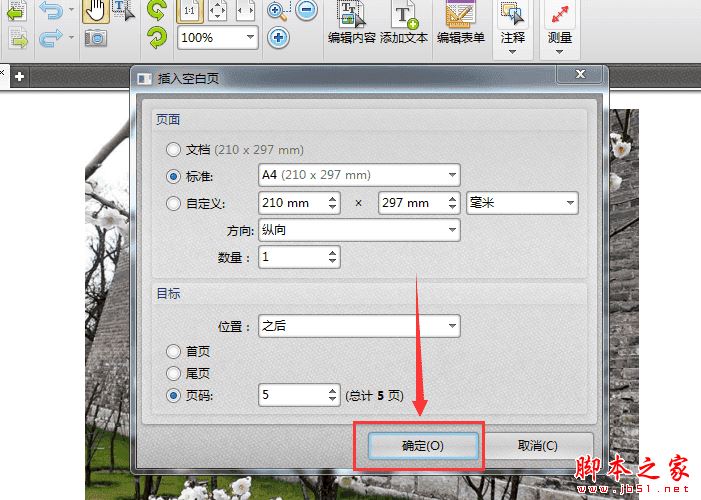Click the blue Redo arrow
Viewport: 701px width, 500px height.
pos(50,38)
